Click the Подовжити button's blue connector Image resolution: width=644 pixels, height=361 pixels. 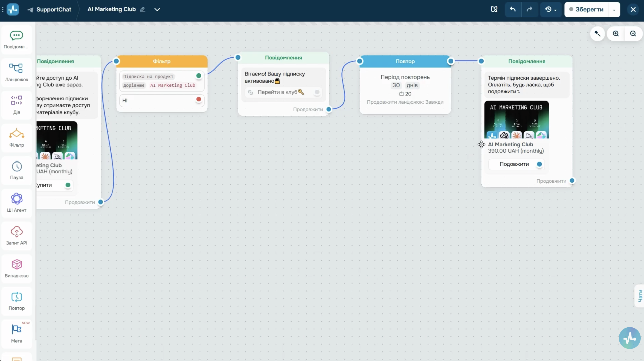(x=539, y=164)
